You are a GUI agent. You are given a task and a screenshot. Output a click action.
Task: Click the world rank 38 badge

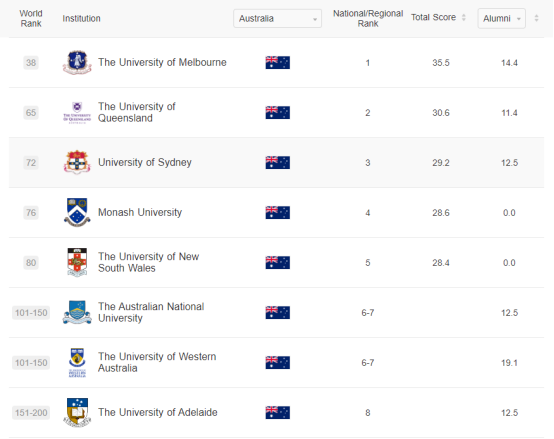coord(31,63)
